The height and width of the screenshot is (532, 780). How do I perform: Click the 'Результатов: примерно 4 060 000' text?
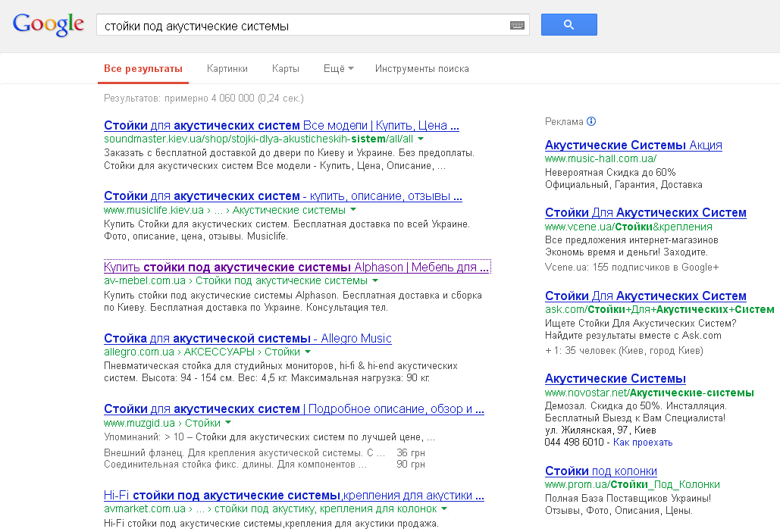203,98
